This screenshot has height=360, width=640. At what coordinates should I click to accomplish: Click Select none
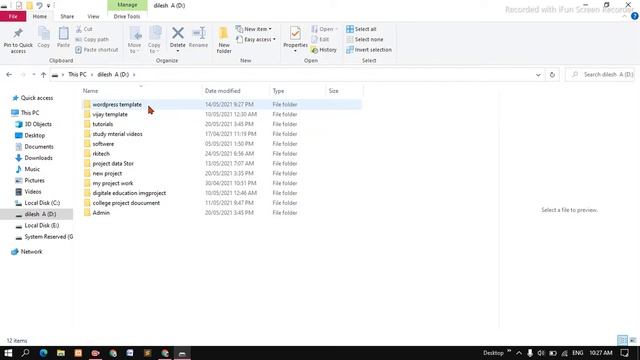click(364, 40)
